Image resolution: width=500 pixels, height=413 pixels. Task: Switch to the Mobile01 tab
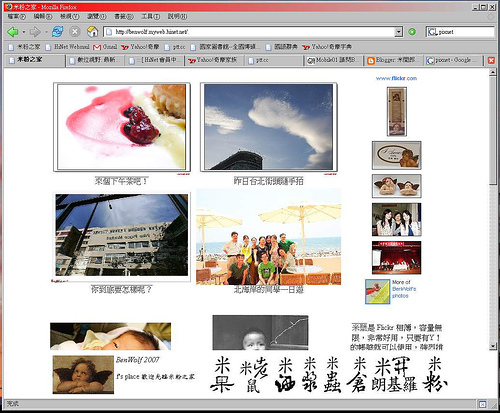click(334, 60)
